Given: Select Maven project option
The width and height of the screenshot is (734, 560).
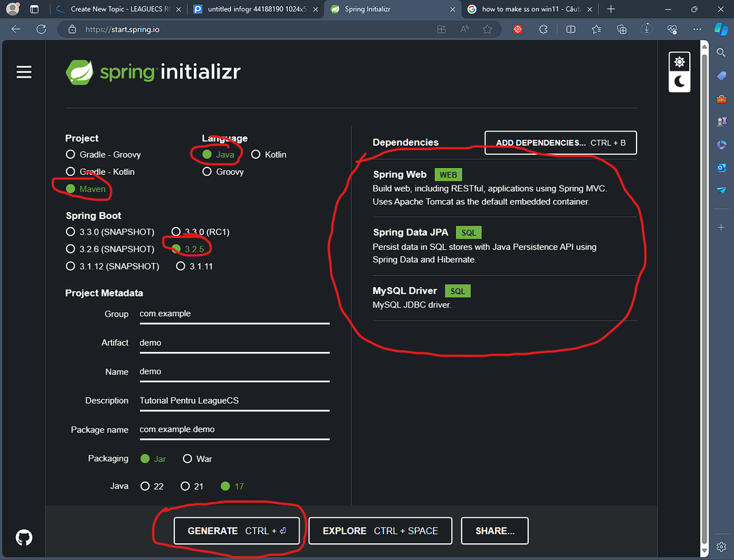Looking at the screenshot, I should pyautogui.click(x=85, y=189).
